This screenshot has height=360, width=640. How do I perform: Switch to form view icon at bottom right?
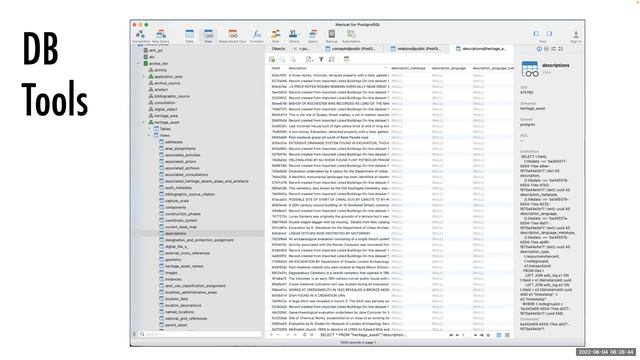pyautogui.click(x=507, y=335)
